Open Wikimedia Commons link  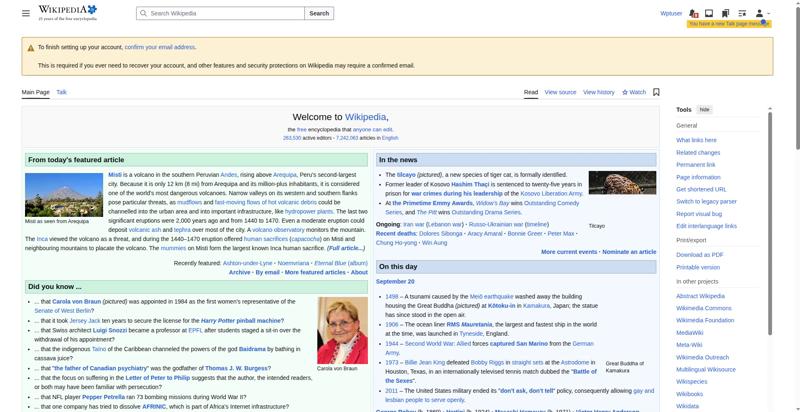point(704,308)
